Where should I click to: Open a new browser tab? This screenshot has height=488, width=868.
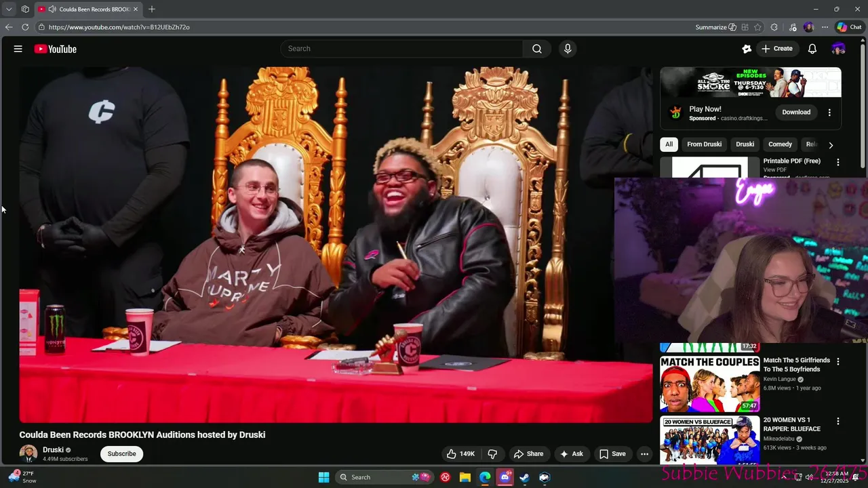(152, 9)
